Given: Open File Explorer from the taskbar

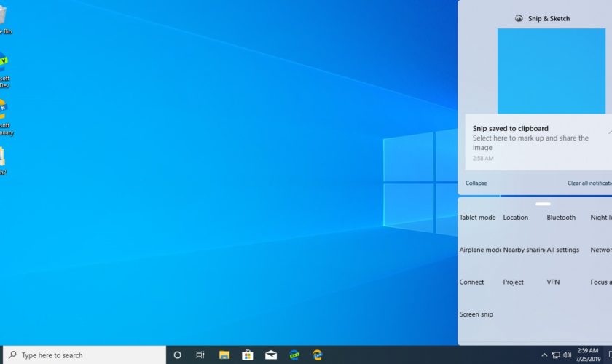Looking at the screenshot, I should (x=224, y=355).
